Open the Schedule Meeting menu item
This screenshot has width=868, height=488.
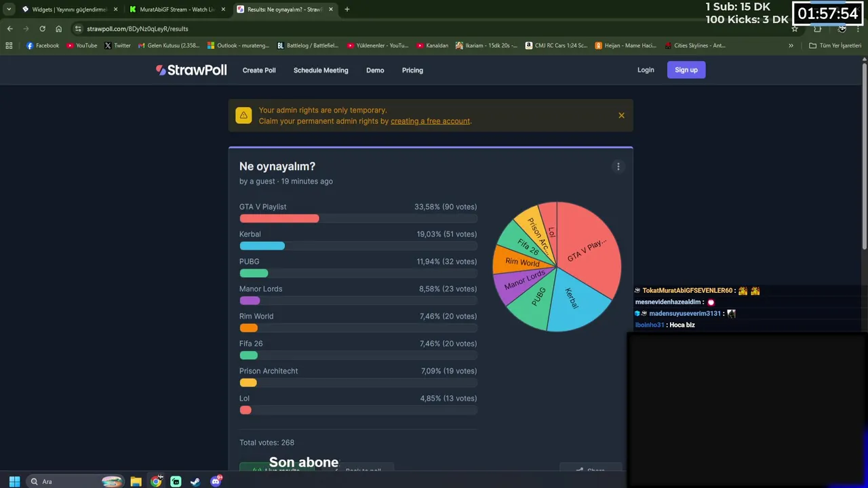coord(321,70)
